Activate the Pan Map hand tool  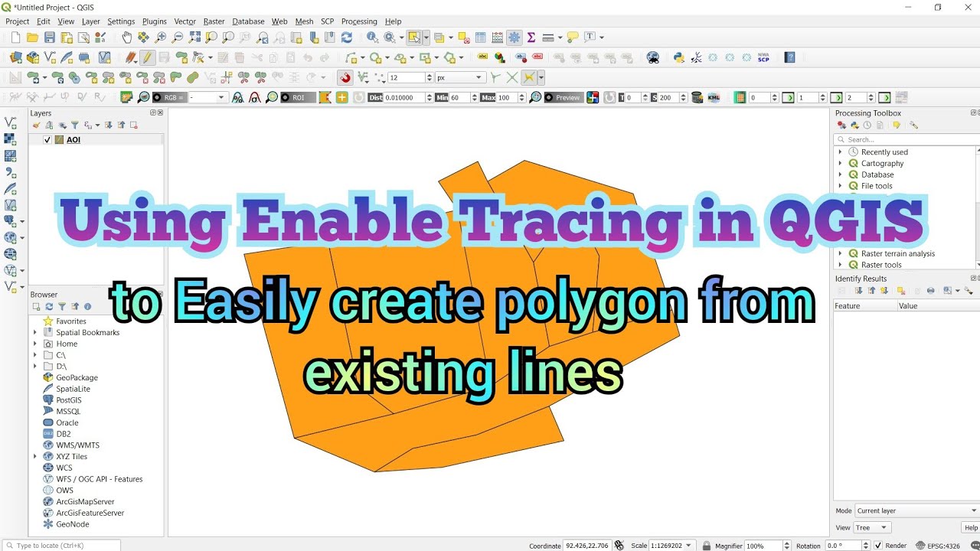(127, 37)
